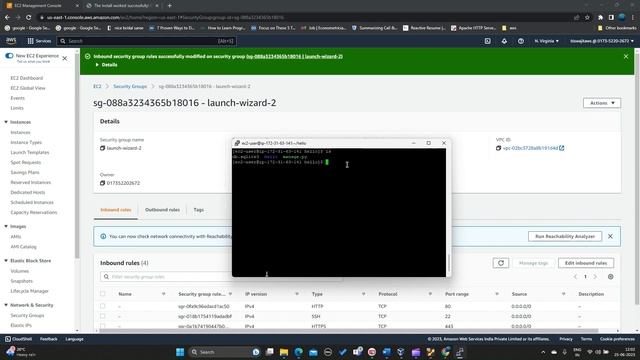Screen dimensions: 640x360
Task: Check the HTTP port 80 rule checkbox
Action: coord(102,306)
